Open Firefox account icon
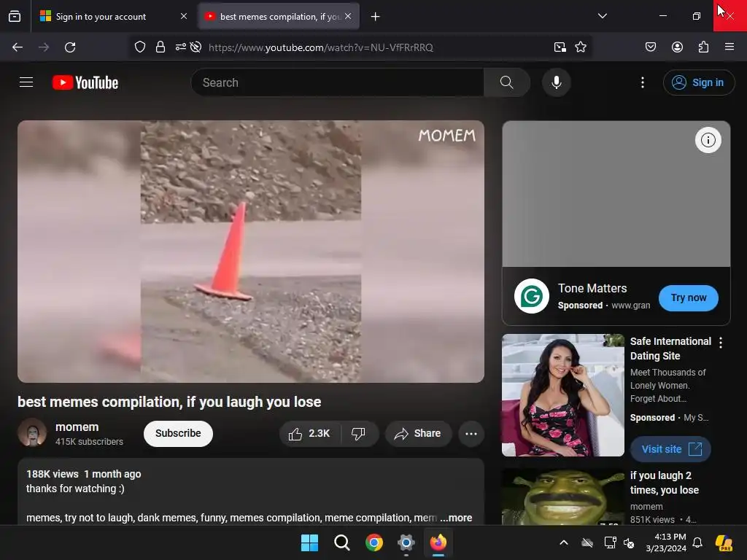Viewport: 747px width, 560px height. pos(677,47)
